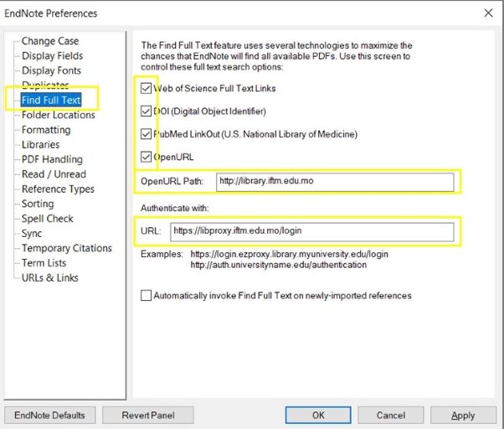Click the Authenticate with URL field

point(311,230)
